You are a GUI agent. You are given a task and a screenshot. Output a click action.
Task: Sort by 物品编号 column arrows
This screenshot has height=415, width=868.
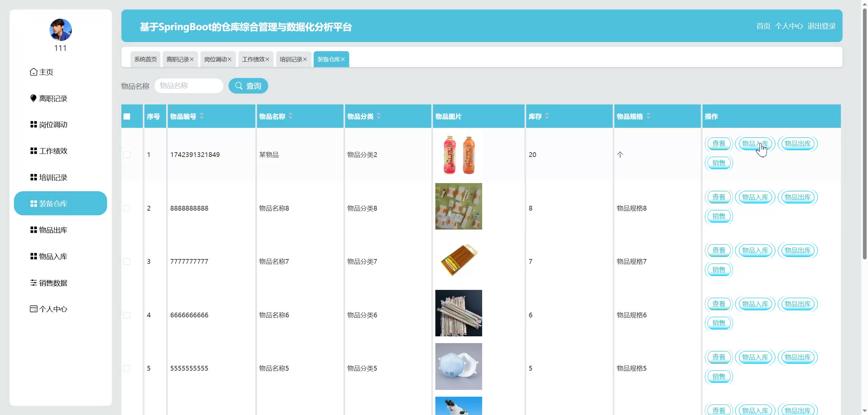pos(202,116)
